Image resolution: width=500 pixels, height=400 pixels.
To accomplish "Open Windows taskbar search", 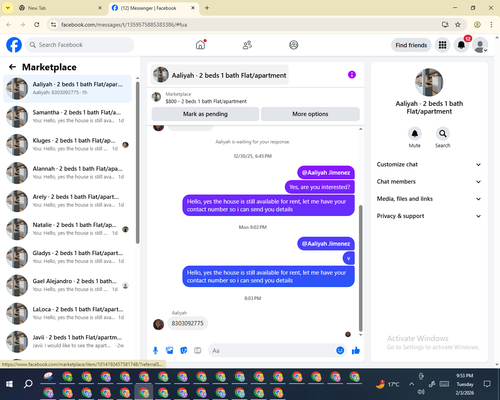I will [28, 384].
